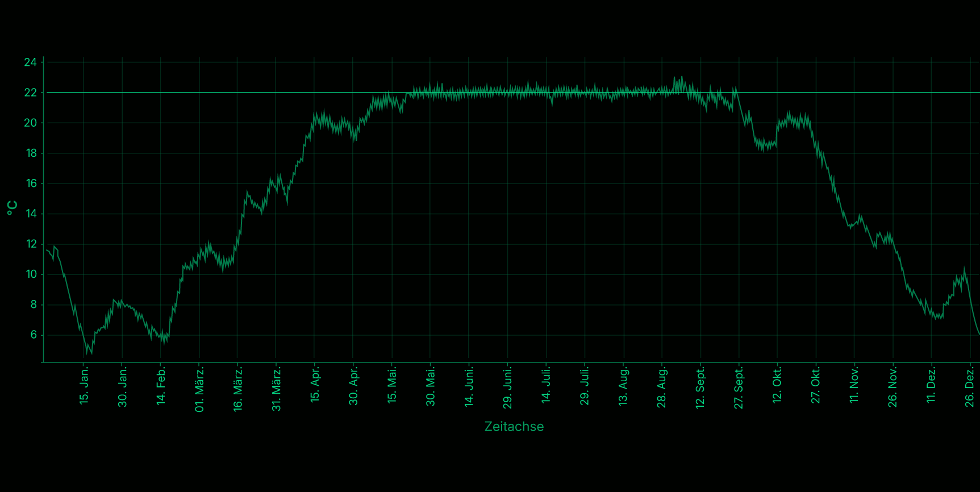Click the "26. Dez." date label
The width and height of the screenshot is (980, 492).
tap(970, 386)
